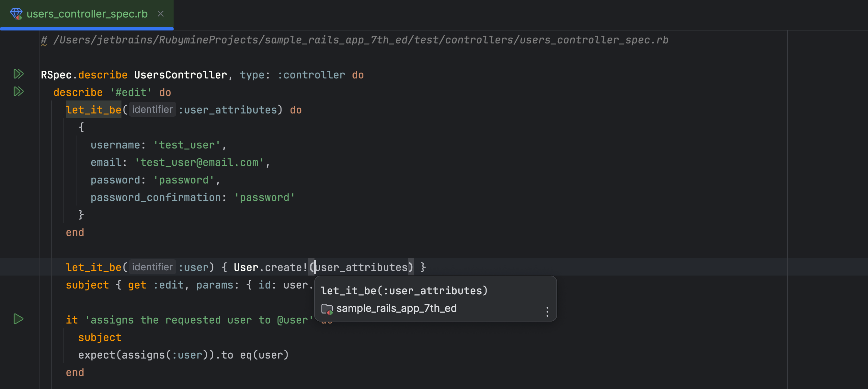Place cursor on UsersController class name
This screenshot has width=868, height=389.
180,75
